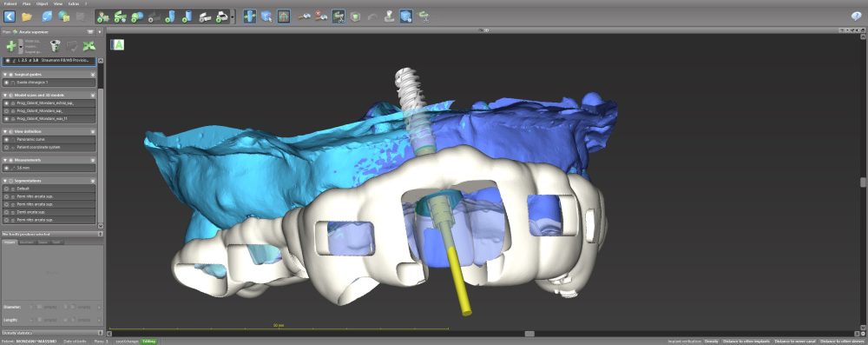868x345 pixels.
Task: Click the trash bin delete icon
Action: (x=54, y=46)
